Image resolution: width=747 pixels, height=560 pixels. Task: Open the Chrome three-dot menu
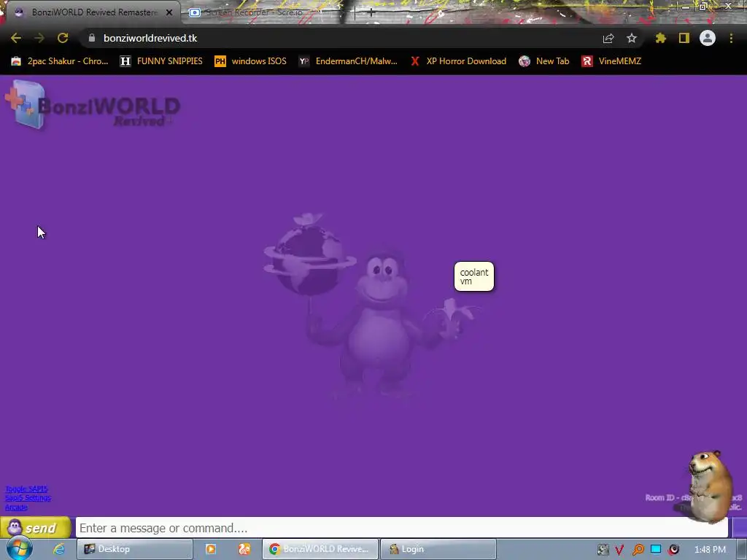[731, 38]
